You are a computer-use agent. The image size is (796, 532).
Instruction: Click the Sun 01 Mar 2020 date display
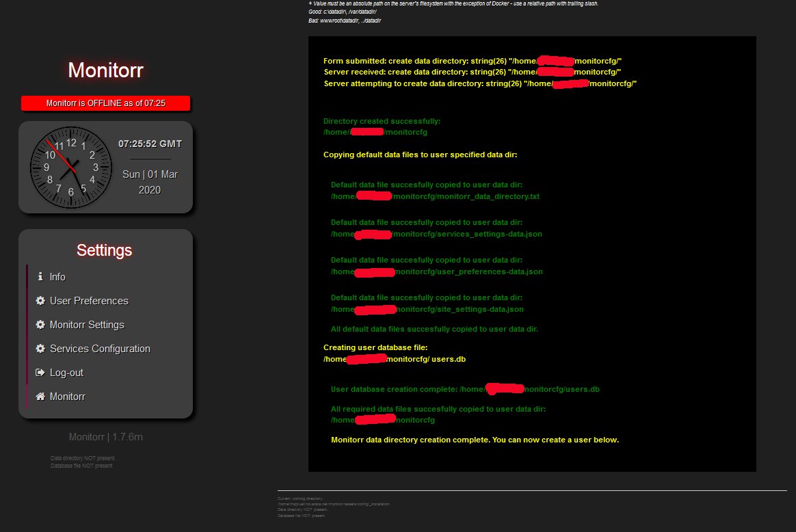pyautogui.click(x=149, y=181)
